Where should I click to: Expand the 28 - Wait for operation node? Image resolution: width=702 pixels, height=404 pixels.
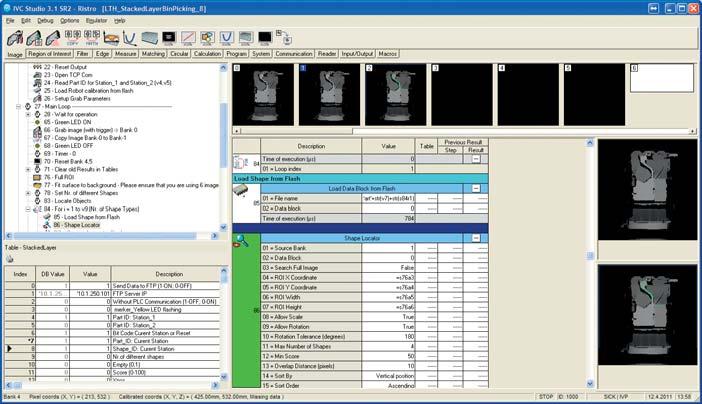click(x=28, y=115)
